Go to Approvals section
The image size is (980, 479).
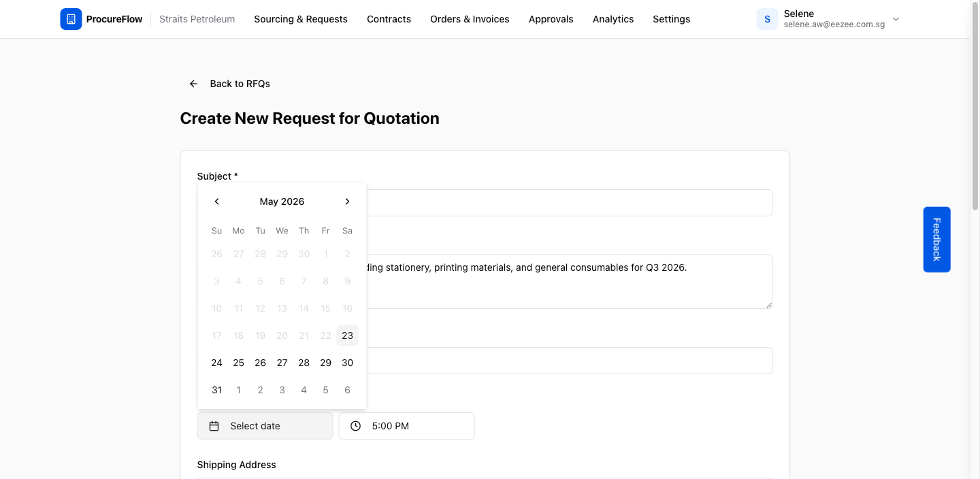point(551,19)
